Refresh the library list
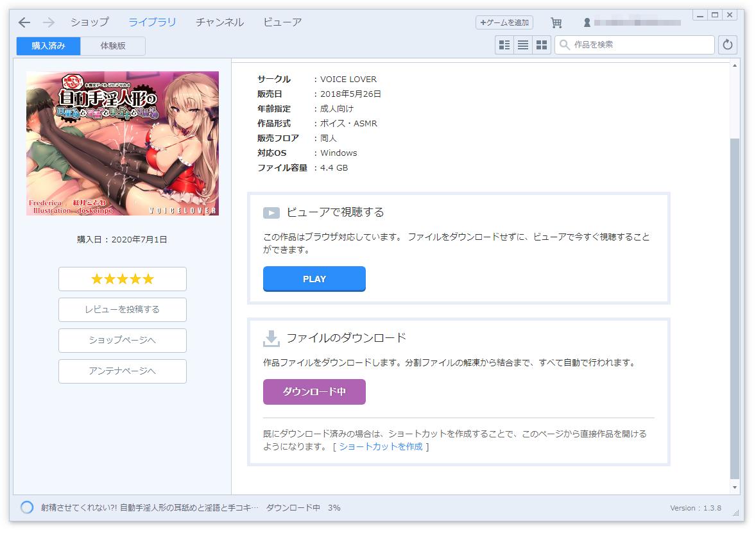 click(x=728, y=45)
